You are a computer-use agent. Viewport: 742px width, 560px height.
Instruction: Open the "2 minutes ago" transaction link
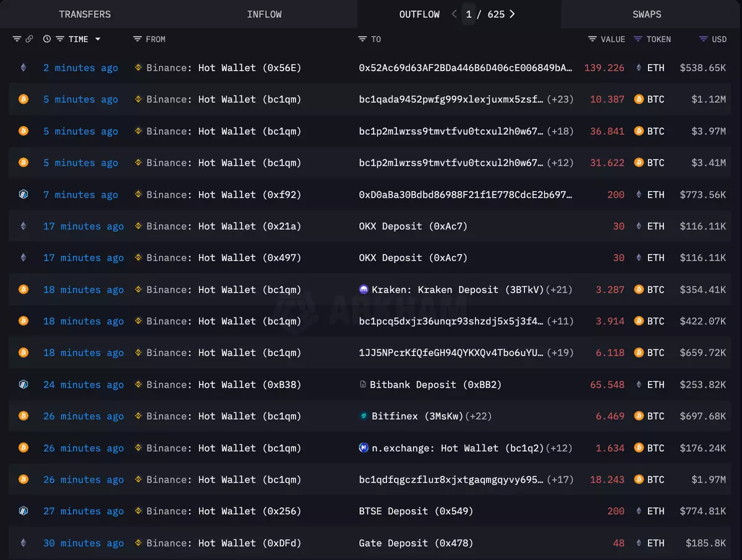pyautogui.click(x=80, y=67)
